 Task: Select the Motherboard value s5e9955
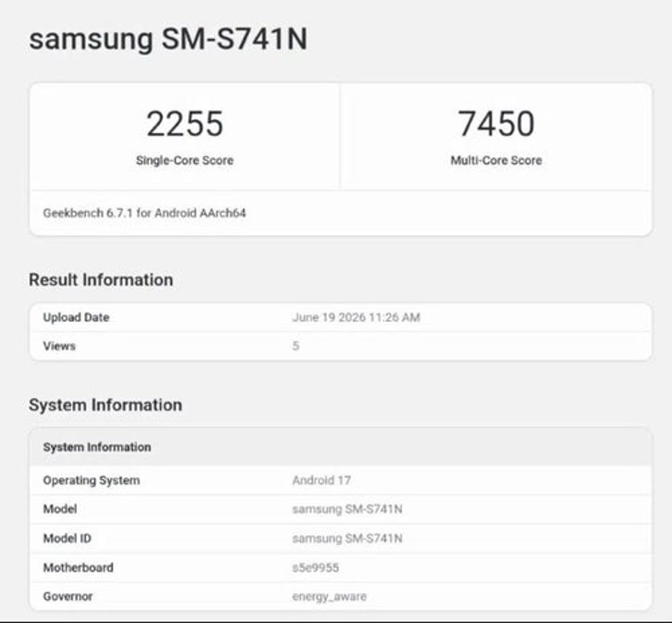(315, 568)
